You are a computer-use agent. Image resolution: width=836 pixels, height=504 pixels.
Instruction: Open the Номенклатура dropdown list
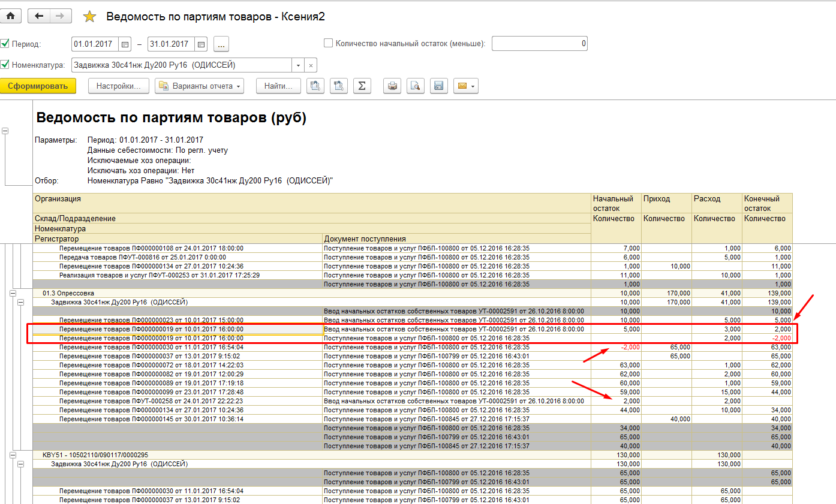click(x=299, y=65)
